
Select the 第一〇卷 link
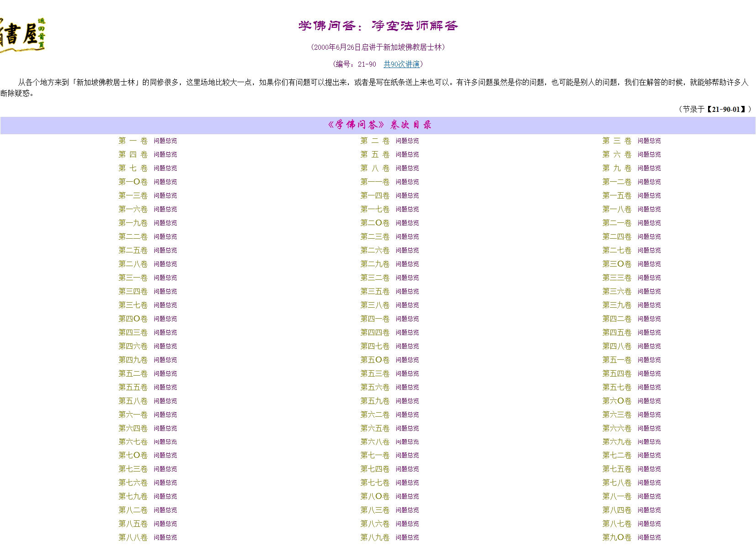[133, 182]
